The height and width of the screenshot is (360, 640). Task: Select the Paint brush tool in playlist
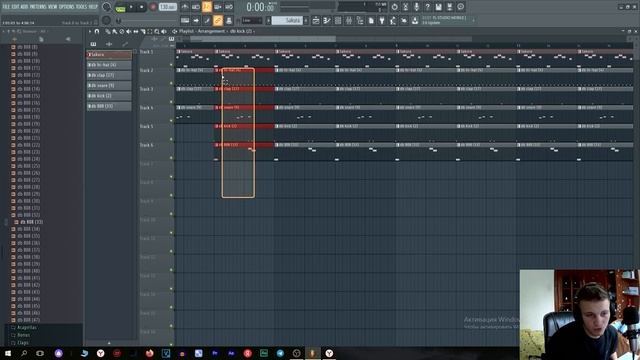tap(115, 31)
